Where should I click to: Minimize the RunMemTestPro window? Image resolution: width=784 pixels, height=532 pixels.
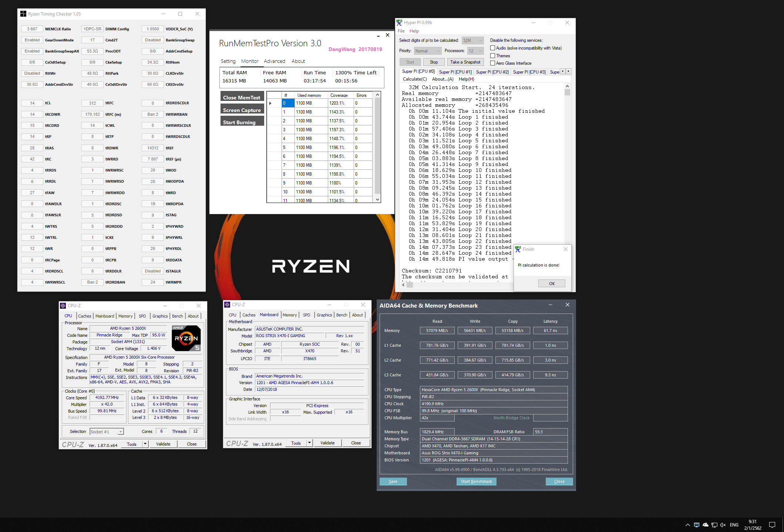378,36
